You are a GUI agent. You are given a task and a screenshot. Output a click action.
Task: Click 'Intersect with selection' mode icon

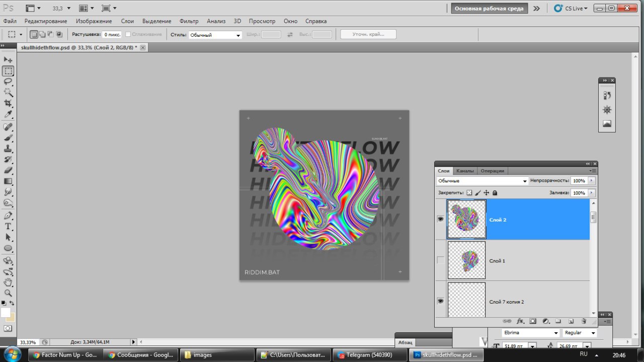tap(59, 34)
